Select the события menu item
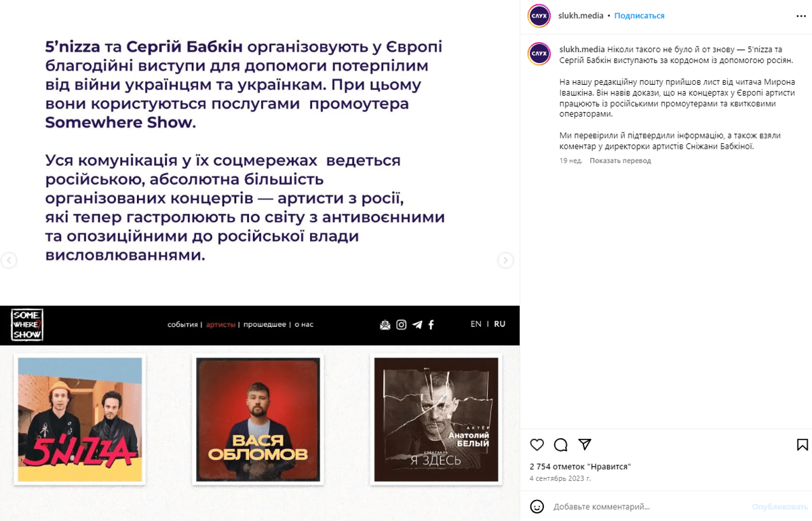 tap(182, 325)
